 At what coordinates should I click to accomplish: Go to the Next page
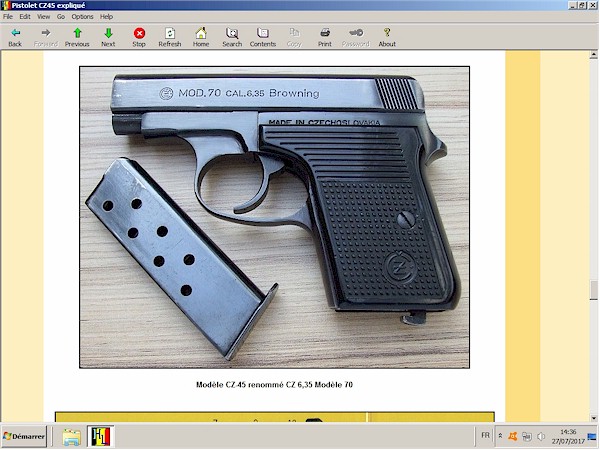click(108, 37)
